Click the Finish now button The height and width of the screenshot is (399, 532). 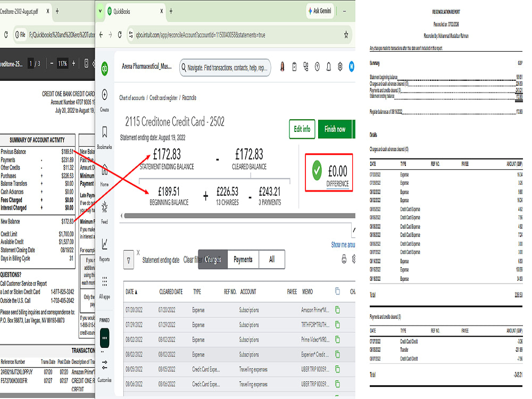point(335,129)
